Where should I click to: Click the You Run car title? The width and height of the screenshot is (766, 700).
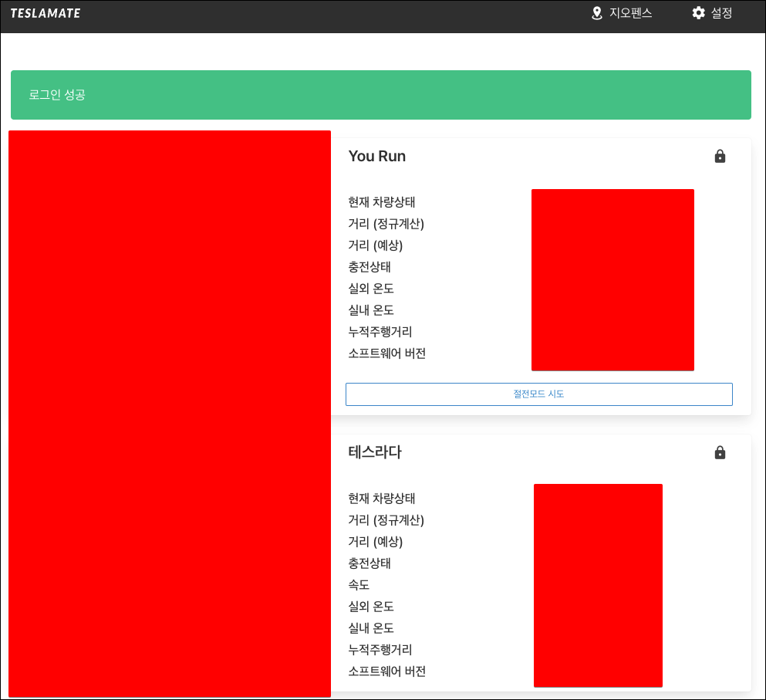click(x=376, y=157)
